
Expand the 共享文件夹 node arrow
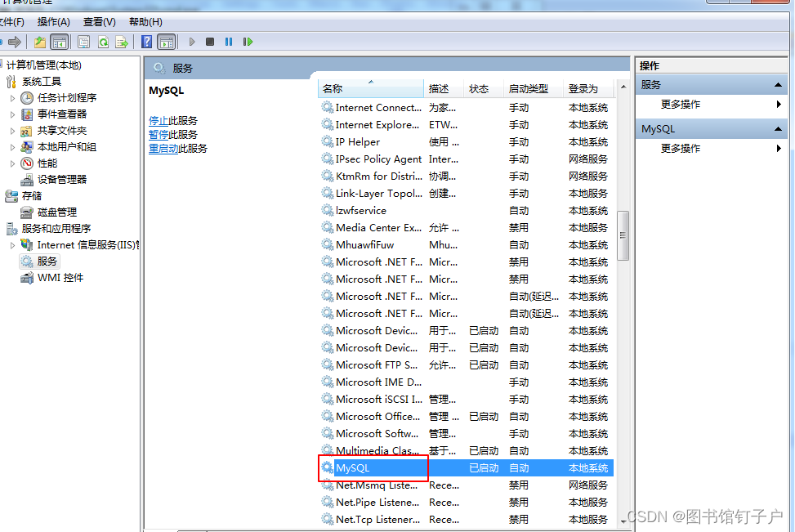click(13, 130)
